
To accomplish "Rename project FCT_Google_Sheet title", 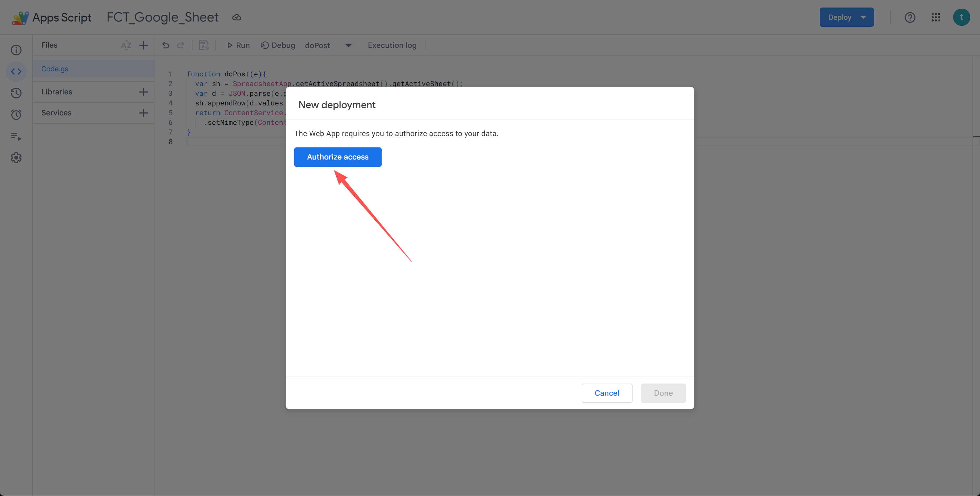I will pyautogui.click(x=162, y=17).
